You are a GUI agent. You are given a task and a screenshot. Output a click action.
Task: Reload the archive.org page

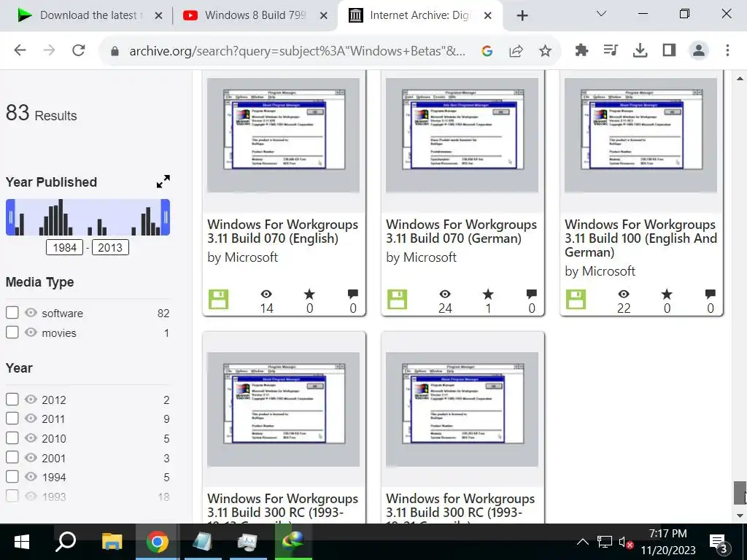[x=79, y=50]
